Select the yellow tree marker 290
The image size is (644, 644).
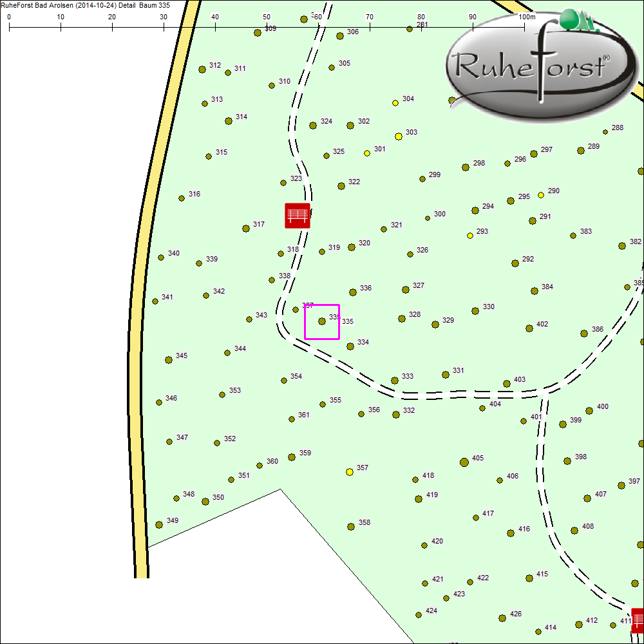point(541,195)
